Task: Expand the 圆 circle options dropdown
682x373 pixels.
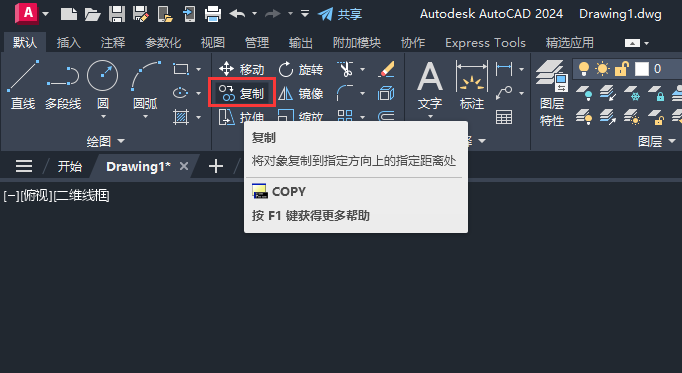Action: [x=103, y=117]
